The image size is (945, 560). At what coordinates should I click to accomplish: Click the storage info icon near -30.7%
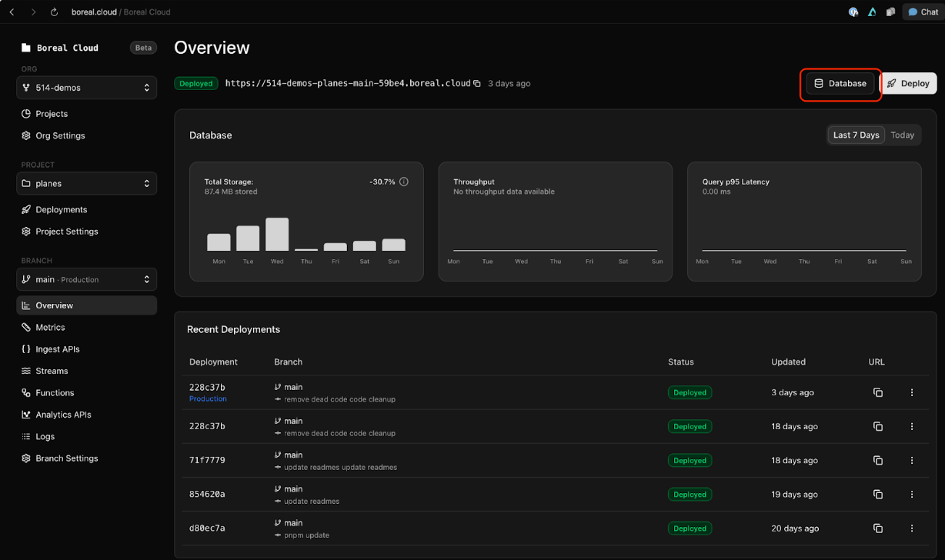click(404, 182)
